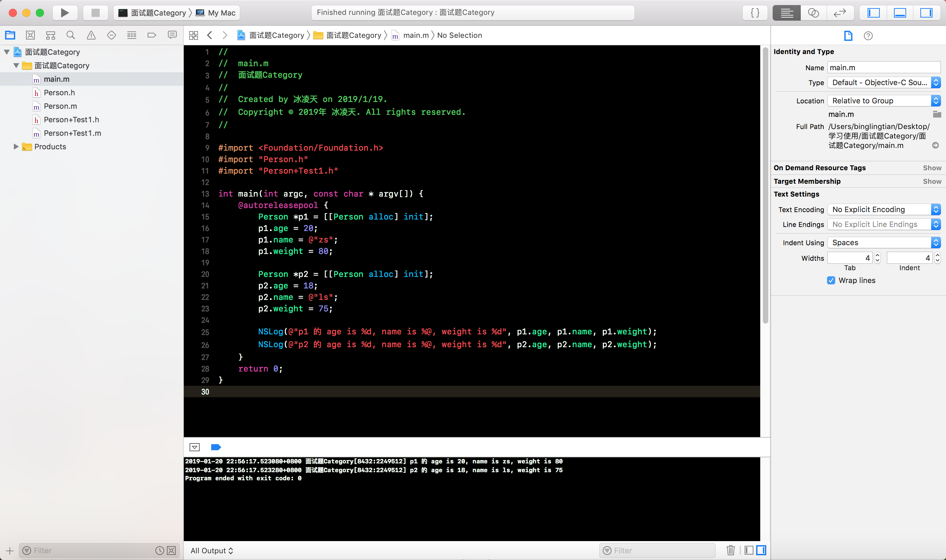Hide the Navigator panel

873,13
